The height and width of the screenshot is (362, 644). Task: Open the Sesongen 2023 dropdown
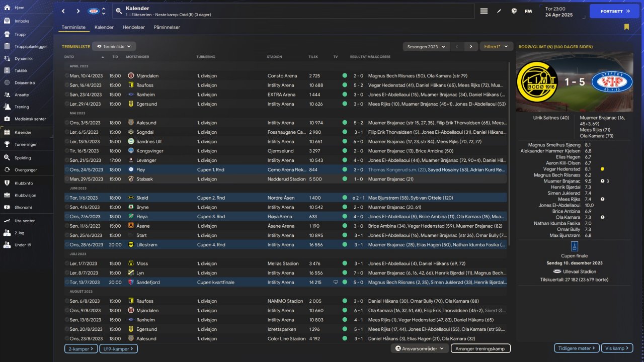(x=425, y=47)
